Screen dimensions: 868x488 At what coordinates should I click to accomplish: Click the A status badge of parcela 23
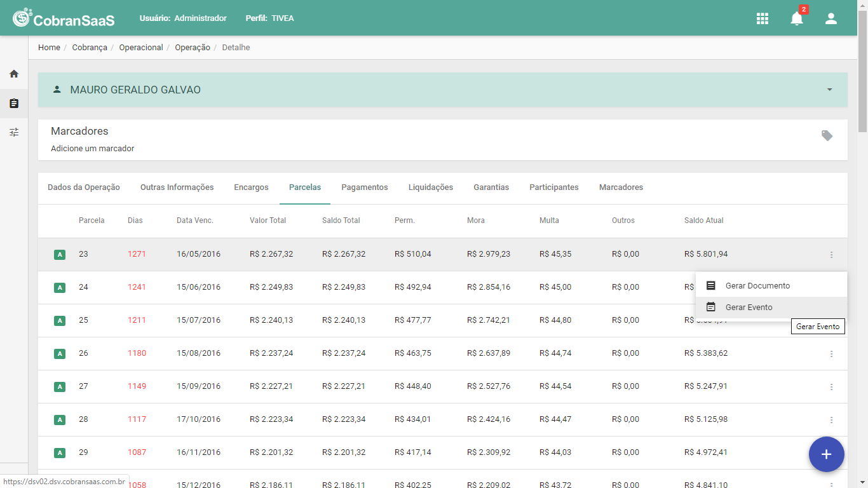point(60,255)
